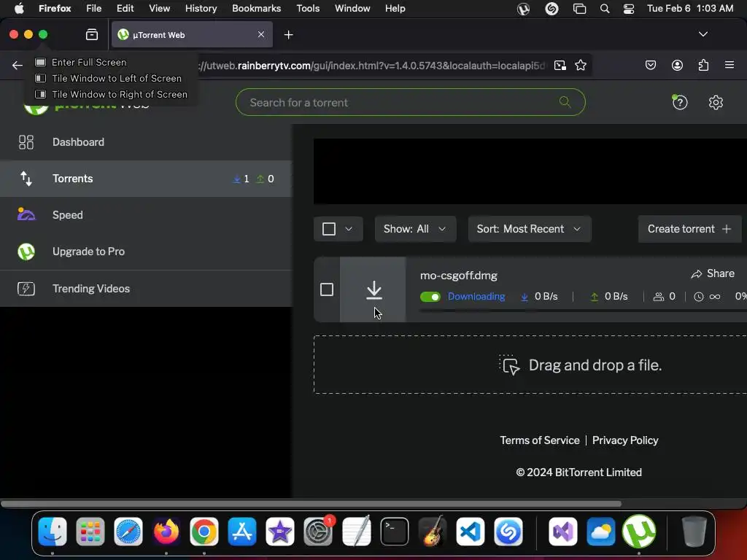Click the download speed arrow icon

525,297
